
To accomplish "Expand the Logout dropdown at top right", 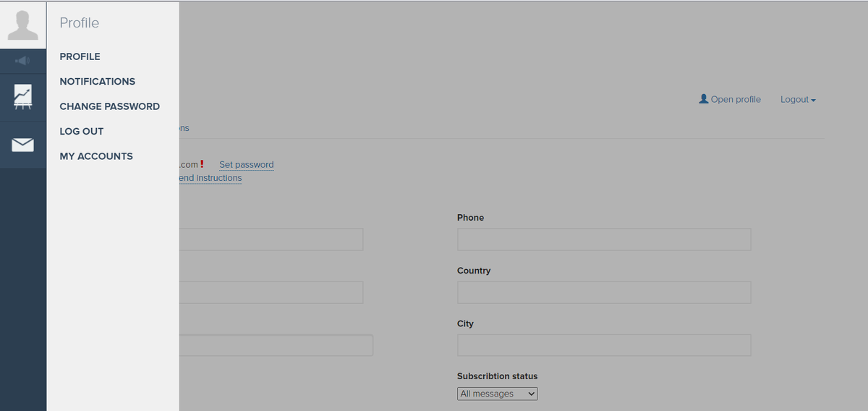I will point(798,100).
